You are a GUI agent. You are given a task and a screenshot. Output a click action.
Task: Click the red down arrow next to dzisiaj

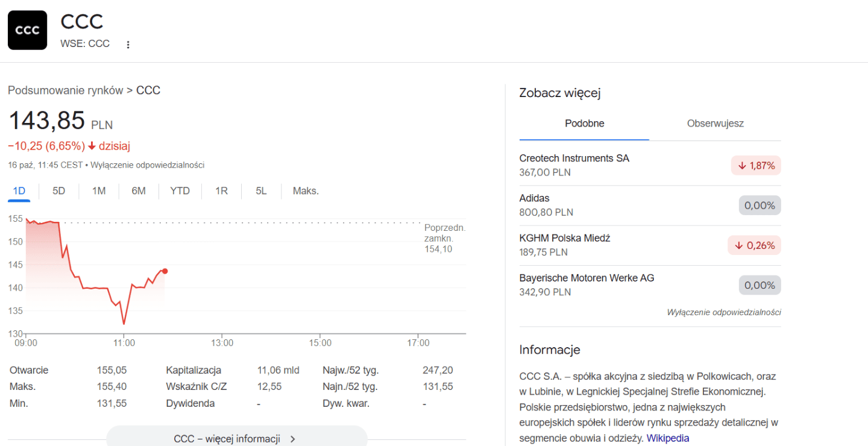(92, 146)
